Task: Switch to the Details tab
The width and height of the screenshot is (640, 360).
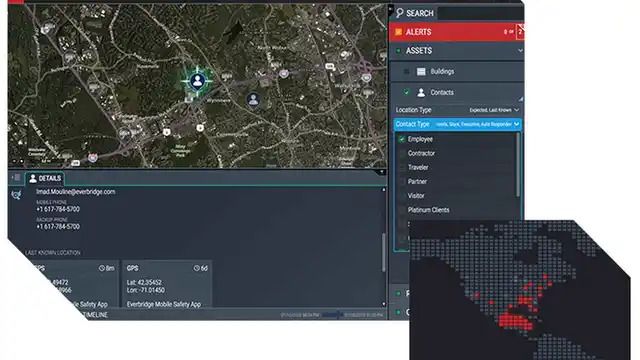Action: pos(45,178)
